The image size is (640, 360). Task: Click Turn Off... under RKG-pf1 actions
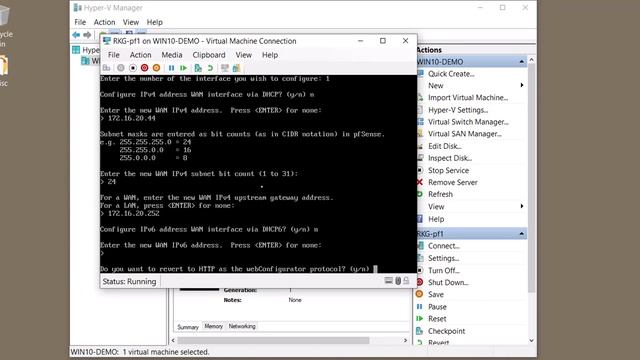tap(444, 270)
